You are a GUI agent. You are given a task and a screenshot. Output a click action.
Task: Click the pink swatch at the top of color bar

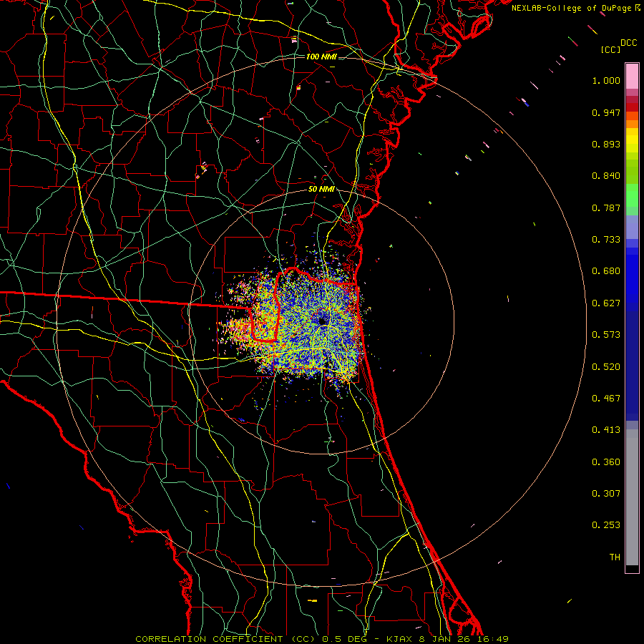tap(632, 77)
